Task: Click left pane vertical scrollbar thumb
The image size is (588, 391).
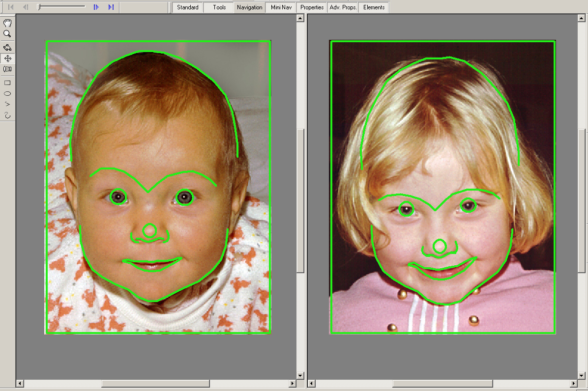Action: tap(300, 201)
